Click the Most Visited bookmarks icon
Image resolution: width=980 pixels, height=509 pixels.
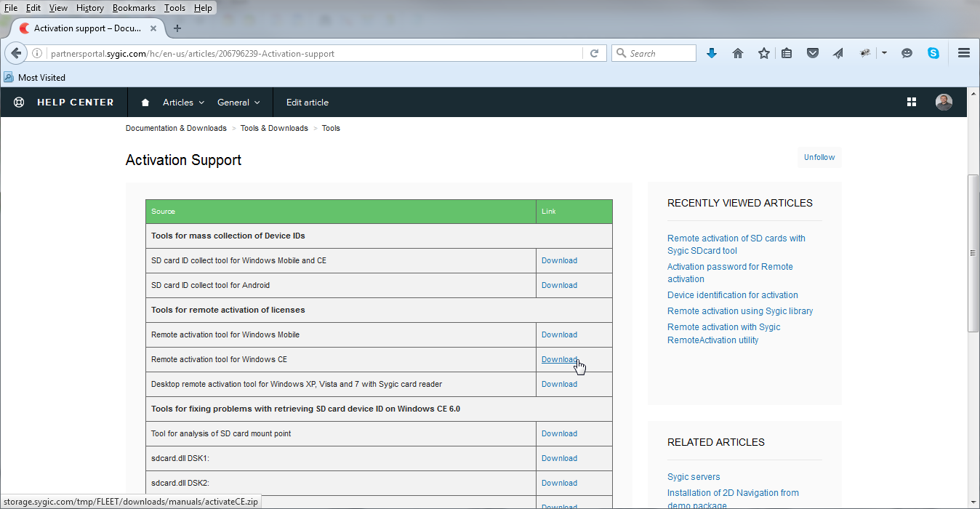click(x=9, y=77)
